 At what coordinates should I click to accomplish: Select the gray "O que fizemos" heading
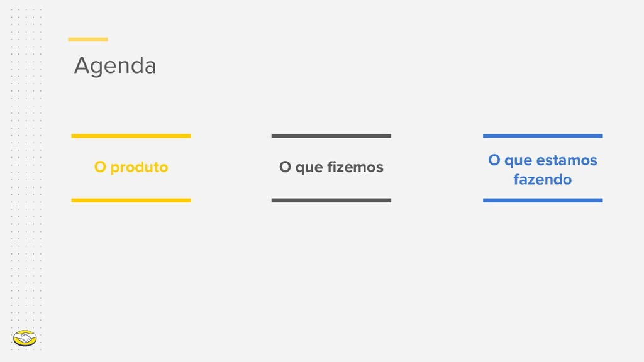coord(331,167)
